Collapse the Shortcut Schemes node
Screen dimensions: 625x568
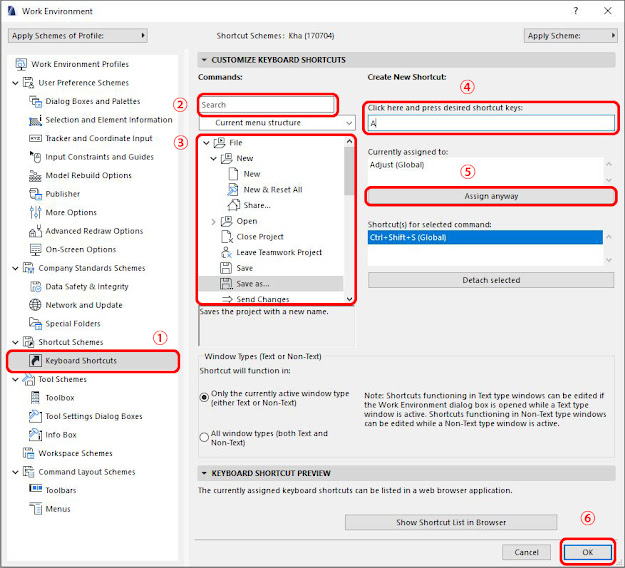tap(16, 342)
